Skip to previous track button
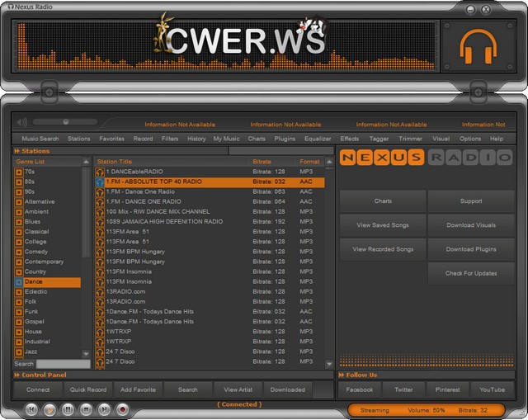The height and width of the screenshot is (420, 528). point(31,408)
